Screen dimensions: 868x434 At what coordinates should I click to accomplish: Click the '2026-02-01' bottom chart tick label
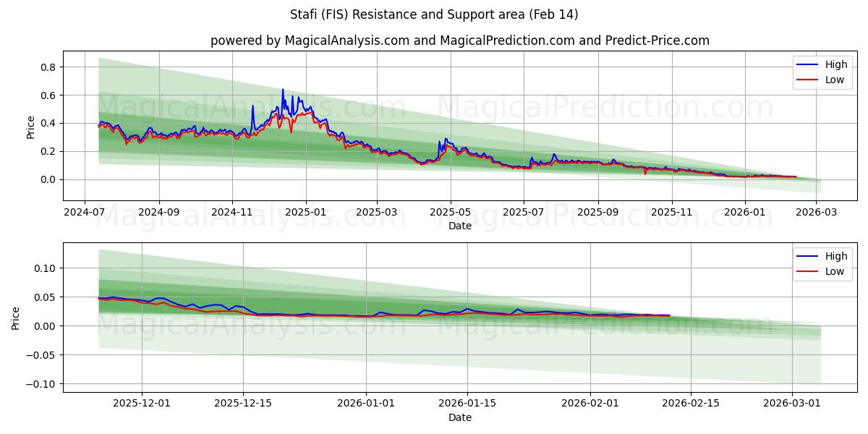point(590,404)
